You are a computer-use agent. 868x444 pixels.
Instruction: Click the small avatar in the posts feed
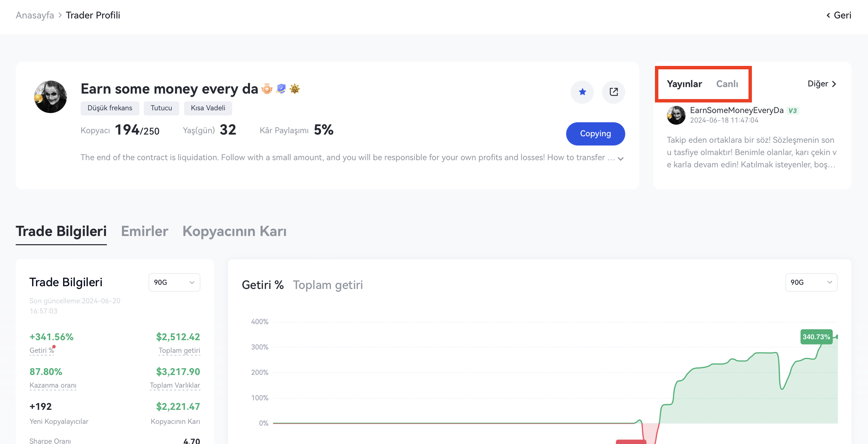676,115
